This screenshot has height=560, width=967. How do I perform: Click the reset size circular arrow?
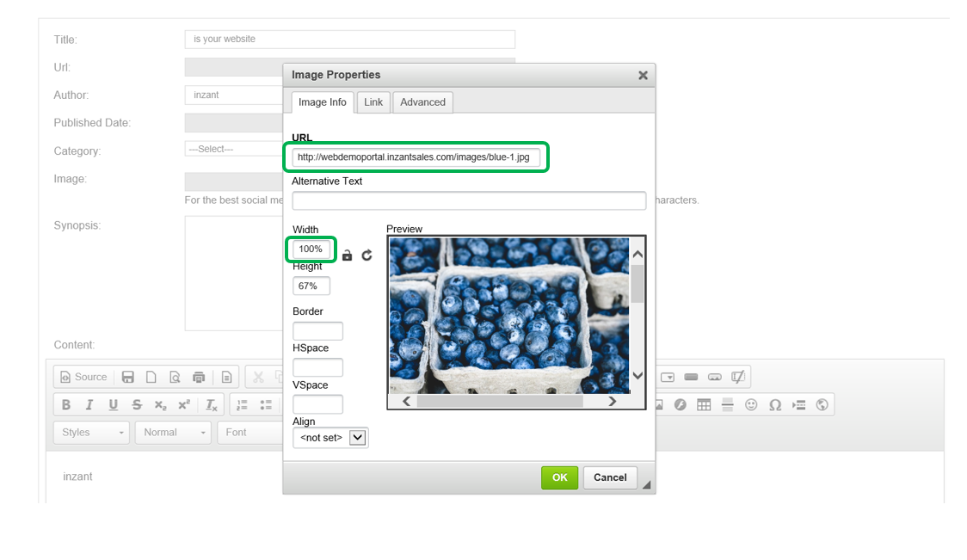pos(367,255)
